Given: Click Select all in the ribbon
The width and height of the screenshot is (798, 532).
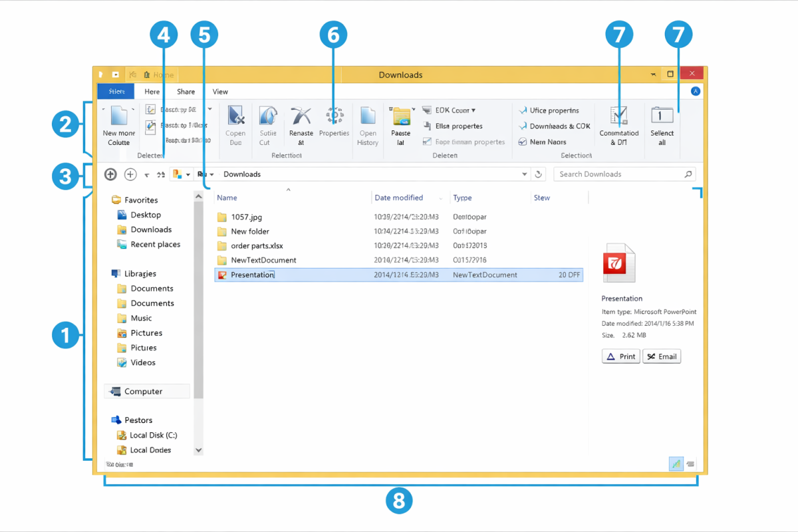Looking at the screenshot, I should tap(662, 126).
